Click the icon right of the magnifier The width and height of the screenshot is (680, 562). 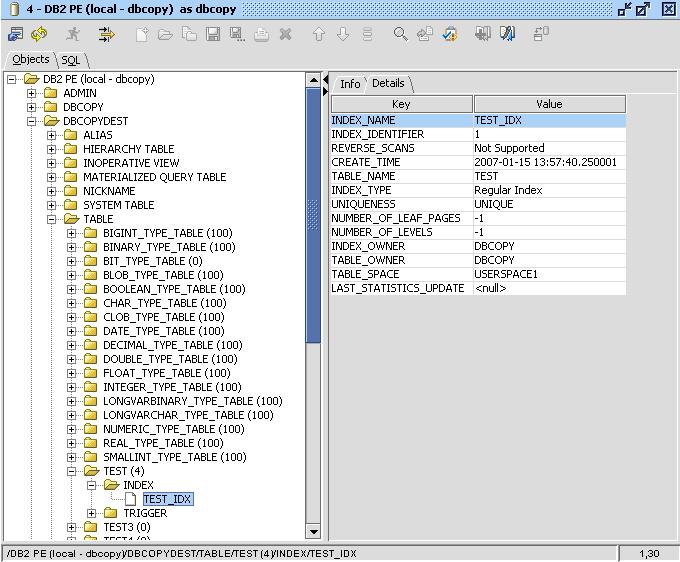tap(425, 34)
